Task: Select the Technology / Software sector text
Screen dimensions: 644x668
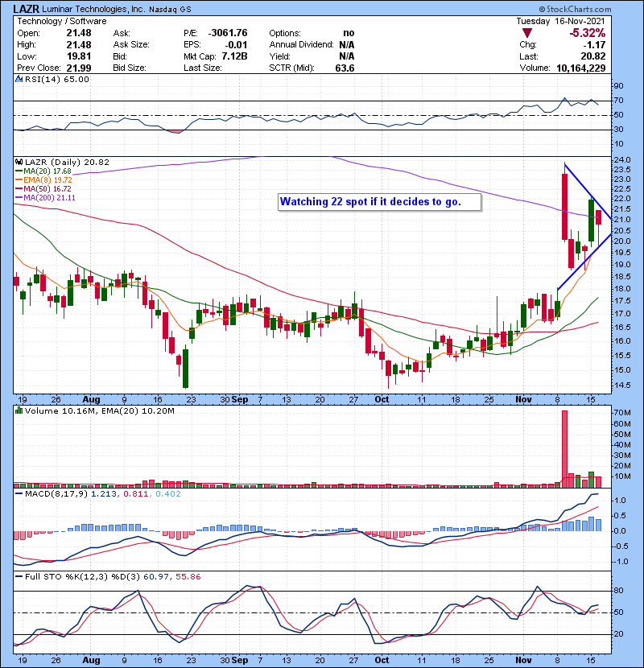Action: pos(62,21)
